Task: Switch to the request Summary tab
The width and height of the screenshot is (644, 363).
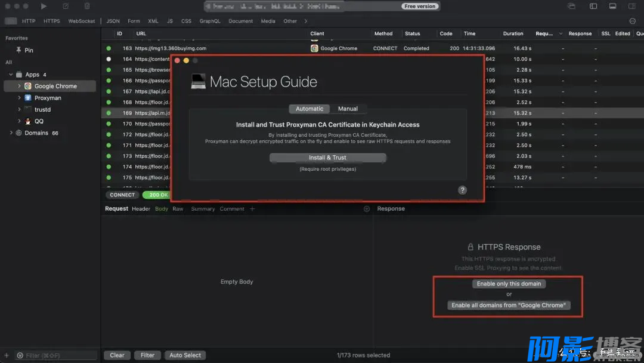Action: tap(203, 209)
